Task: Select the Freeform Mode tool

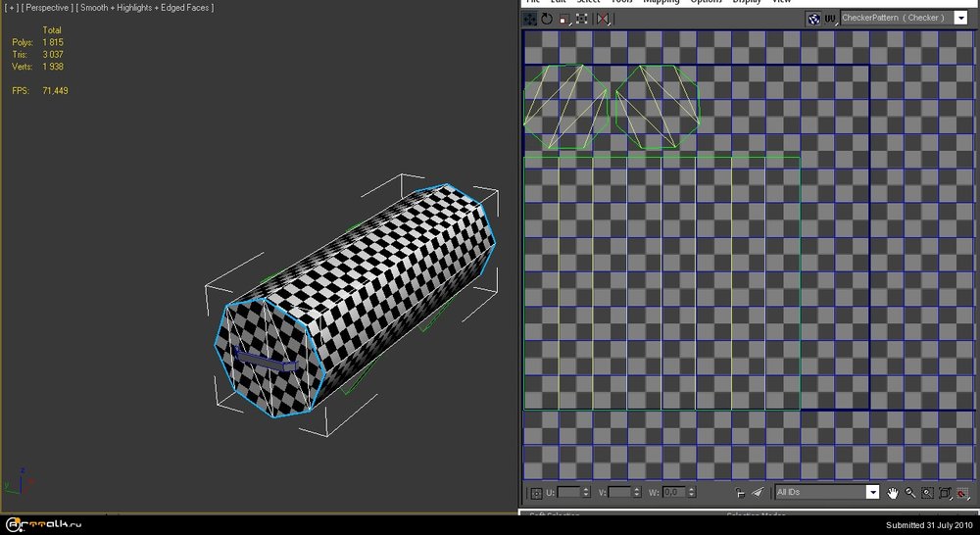Action: point(582,19)
